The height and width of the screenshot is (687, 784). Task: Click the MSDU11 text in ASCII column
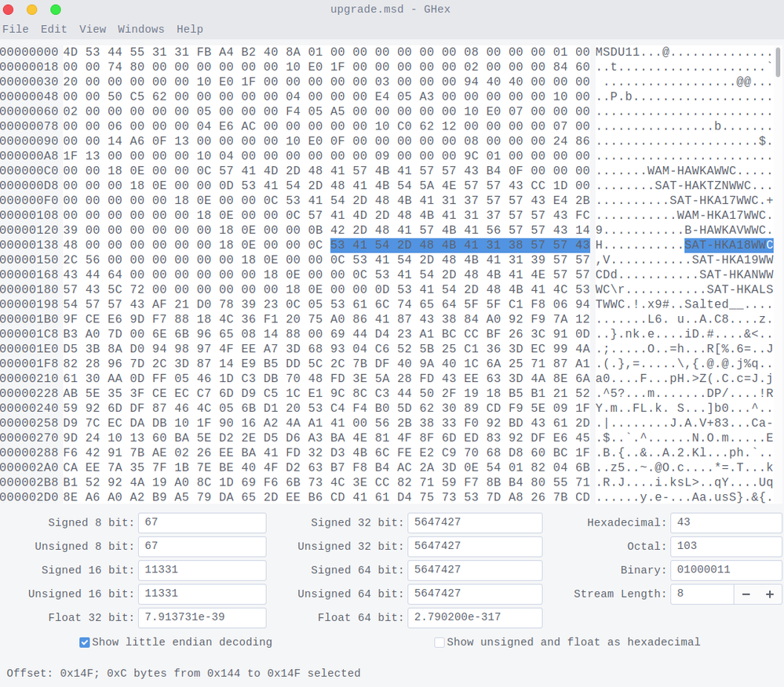pos(618,52)
